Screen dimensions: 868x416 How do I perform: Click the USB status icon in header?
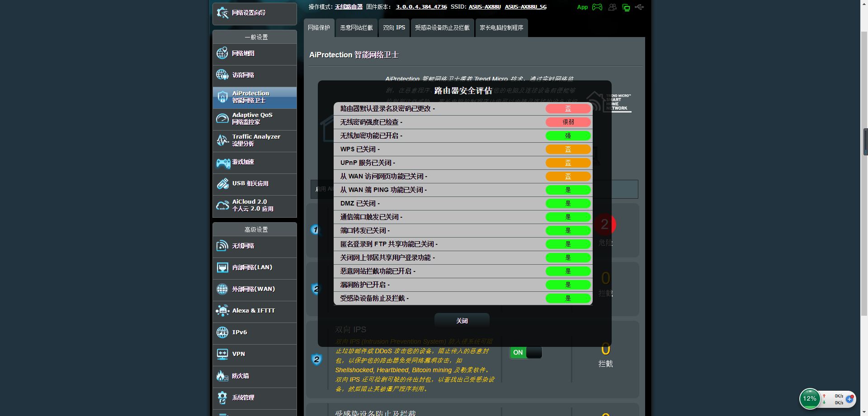[639, 7]
